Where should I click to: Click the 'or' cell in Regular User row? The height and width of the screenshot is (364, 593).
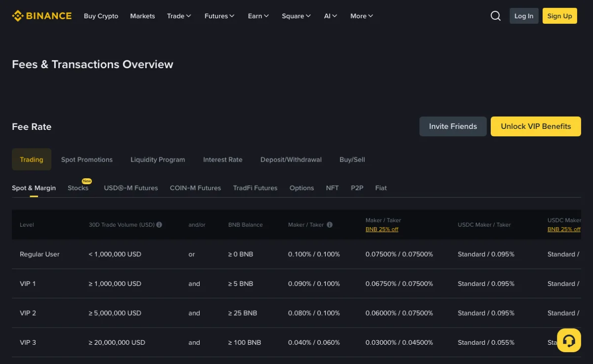point(192,254)
